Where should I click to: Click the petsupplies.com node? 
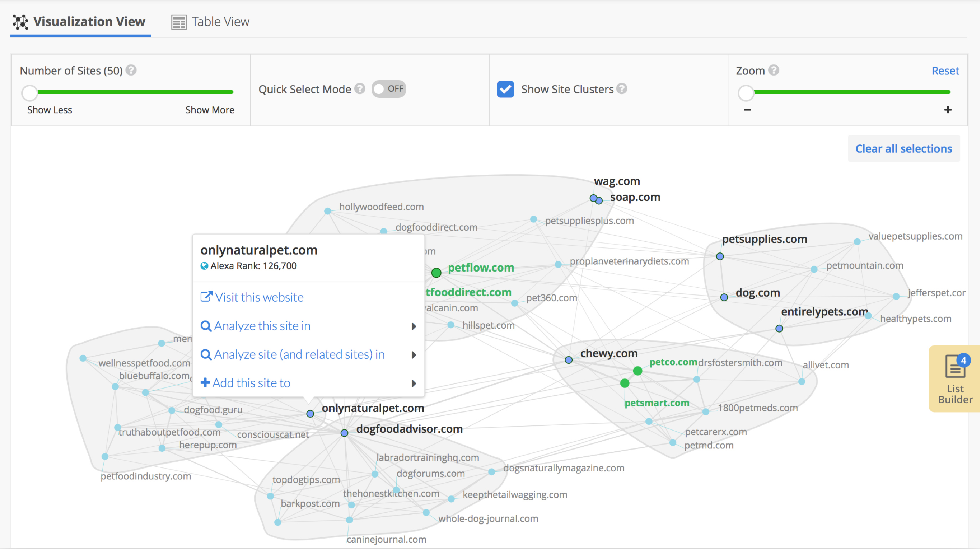(x=720, y=256)
